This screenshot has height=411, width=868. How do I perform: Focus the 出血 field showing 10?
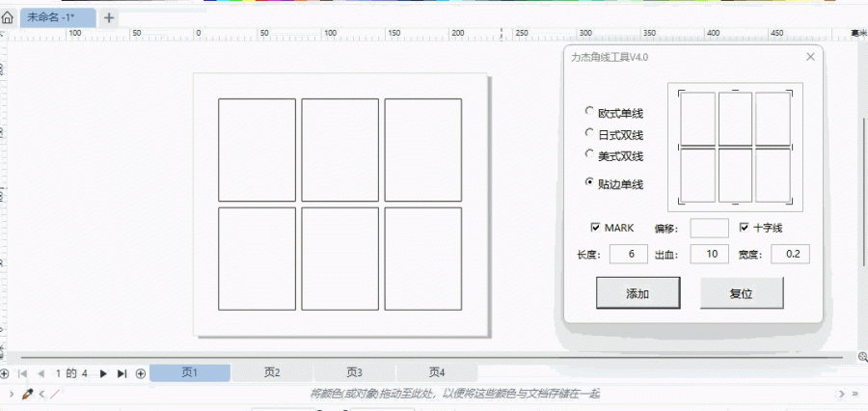(709, 255)
